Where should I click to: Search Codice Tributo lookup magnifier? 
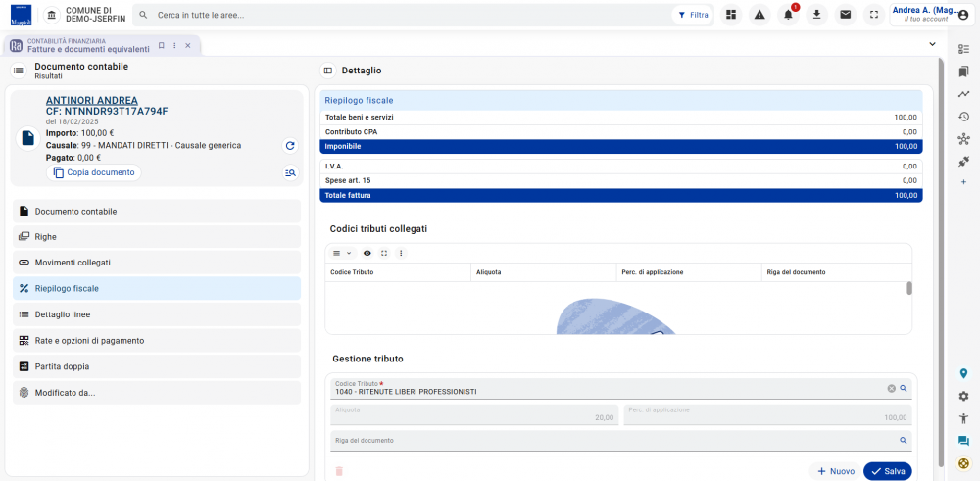point(904,389)
